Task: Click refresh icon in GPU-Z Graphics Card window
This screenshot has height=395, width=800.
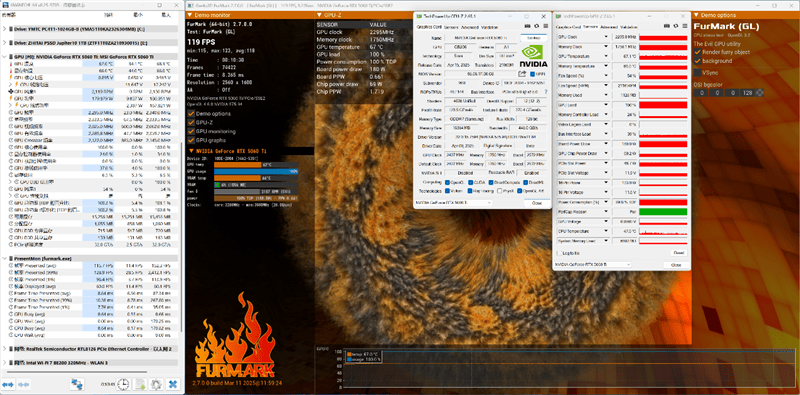Action: 536,27
